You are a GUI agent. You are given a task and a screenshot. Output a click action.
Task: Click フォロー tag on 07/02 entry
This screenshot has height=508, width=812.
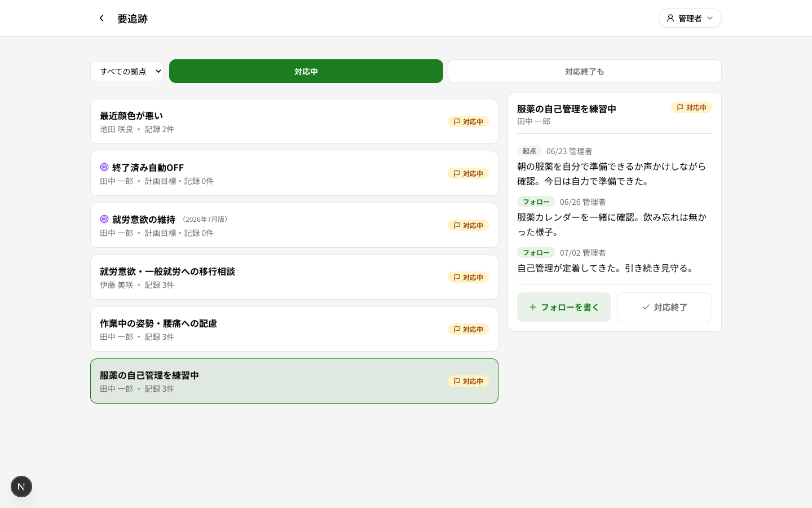(536, 252)
